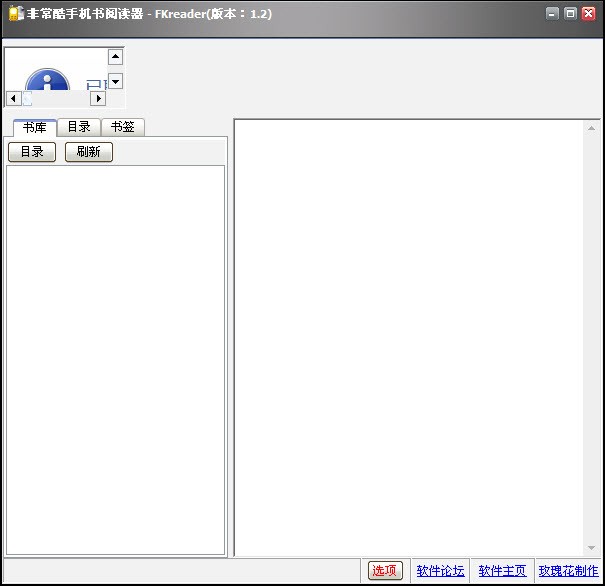Click left arrow of info horizontal scrollbar
The image size is (605, 586).
click(x=14, y=99)
